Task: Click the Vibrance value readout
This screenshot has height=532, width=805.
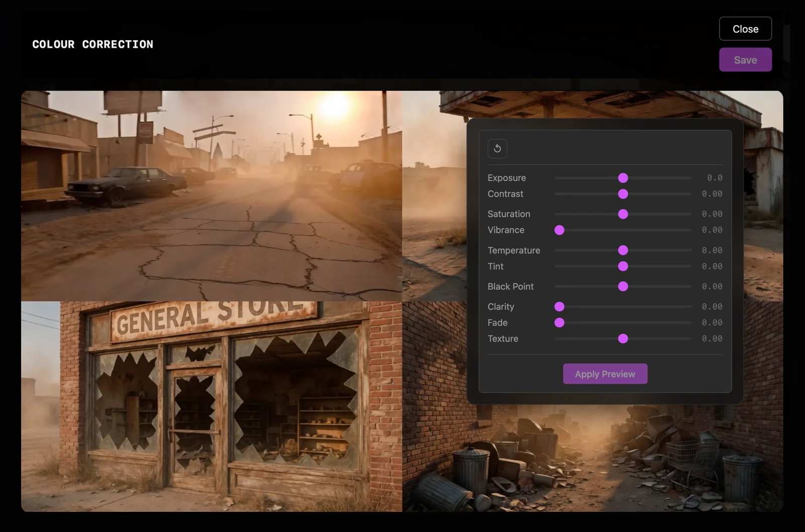Action: [x=712, y=230]
